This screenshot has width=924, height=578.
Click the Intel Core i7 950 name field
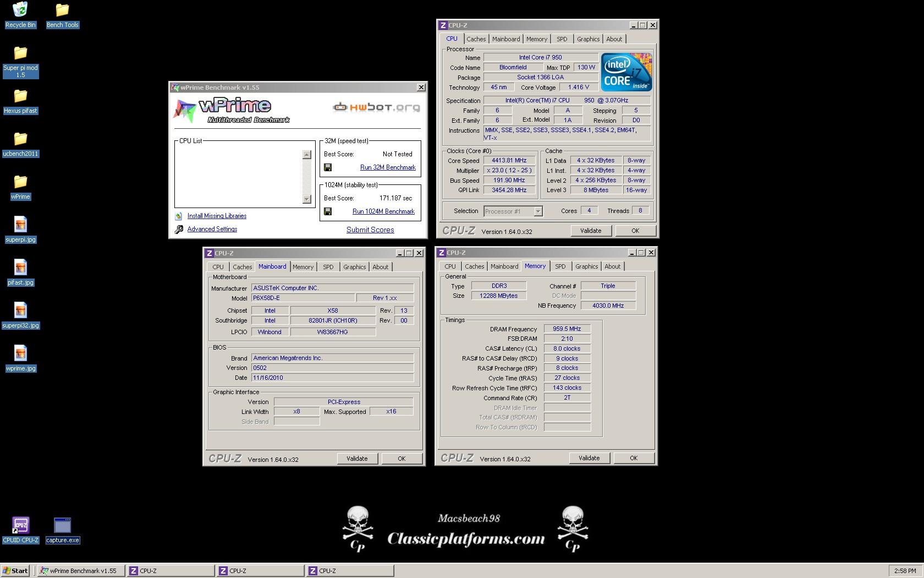point(541,57)
